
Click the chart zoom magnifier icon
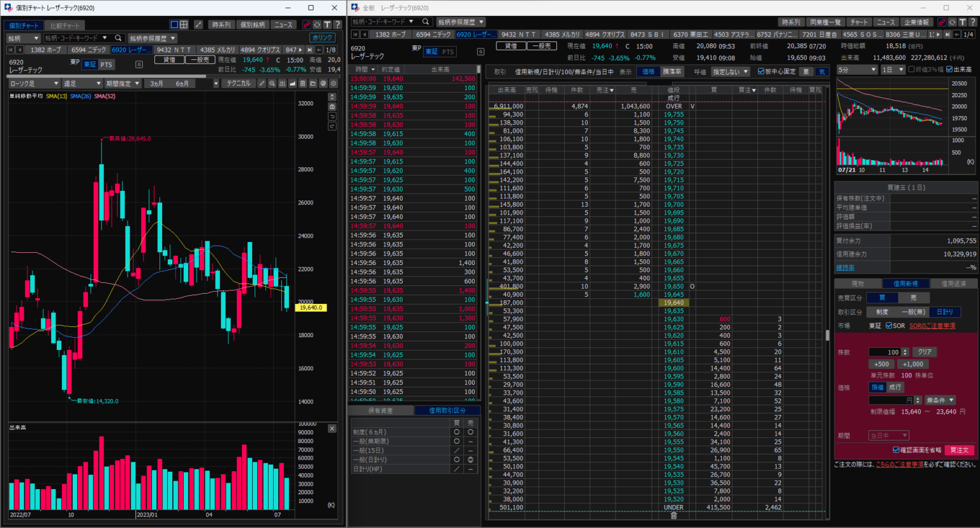pyautogui.click(x=272, y=84)
